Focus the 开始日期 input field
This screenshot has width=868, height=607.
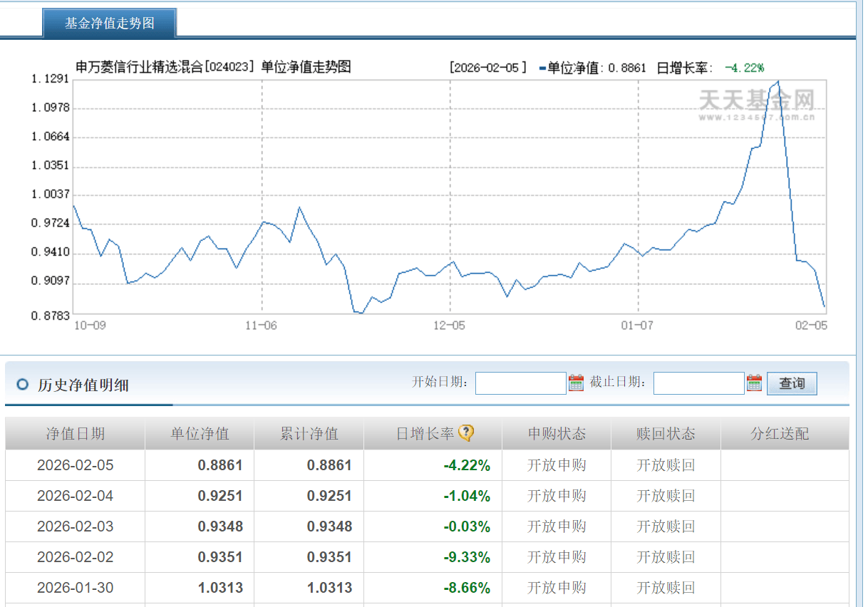click(520, 383)
